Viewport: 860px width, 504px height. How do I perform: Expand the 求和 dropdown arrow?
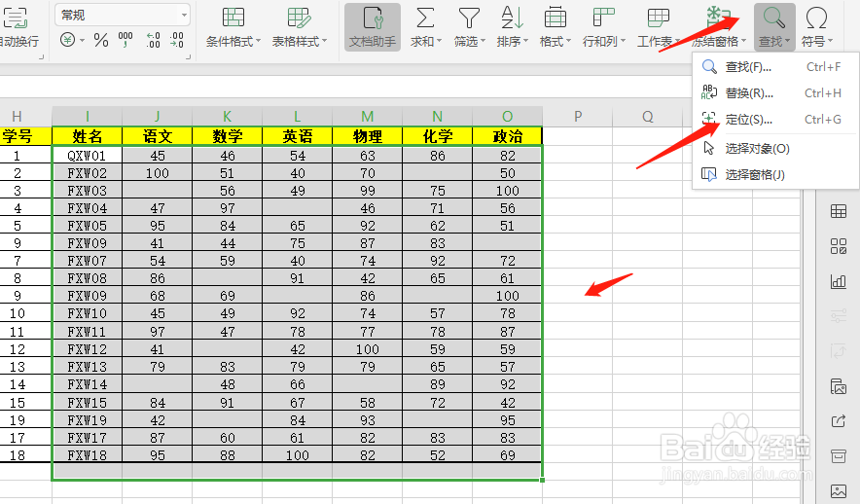pos(440,41)
